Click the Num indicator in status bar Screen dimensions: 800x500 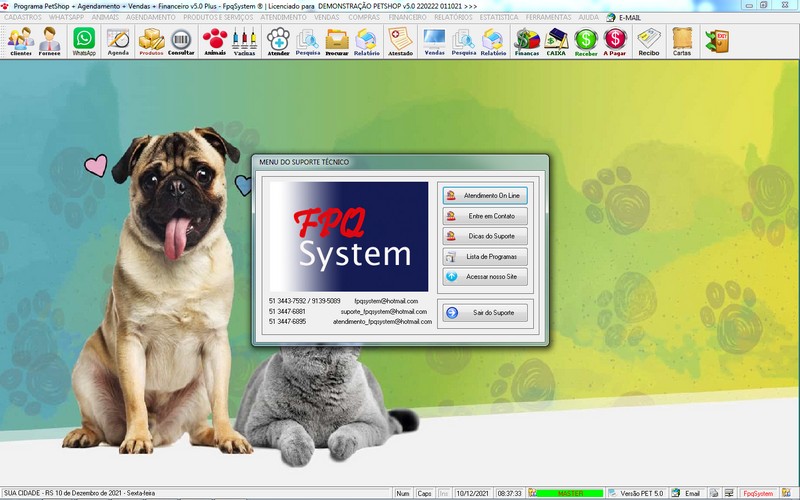403,493
